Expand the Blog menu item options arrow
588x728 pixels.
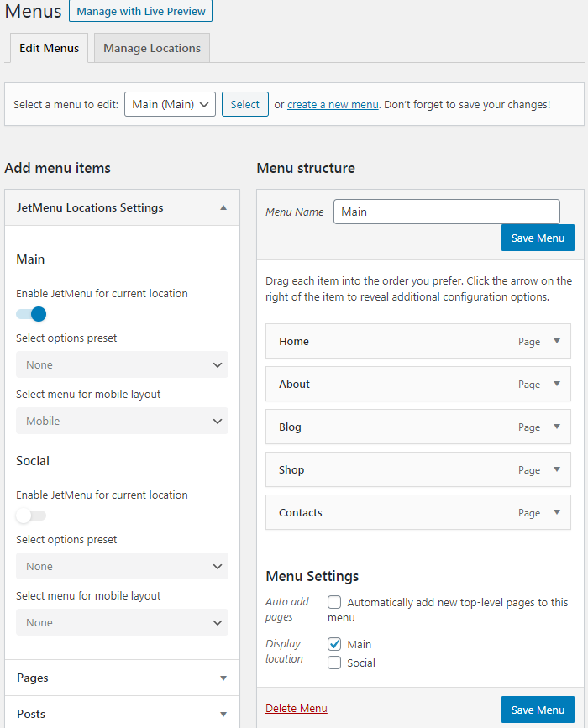click(557, 427)
